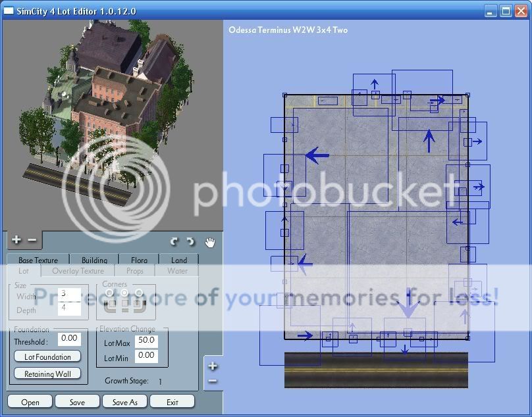The image size is (532, 417).
Task: Select the left corner radio option
Action: click(109, 292)
